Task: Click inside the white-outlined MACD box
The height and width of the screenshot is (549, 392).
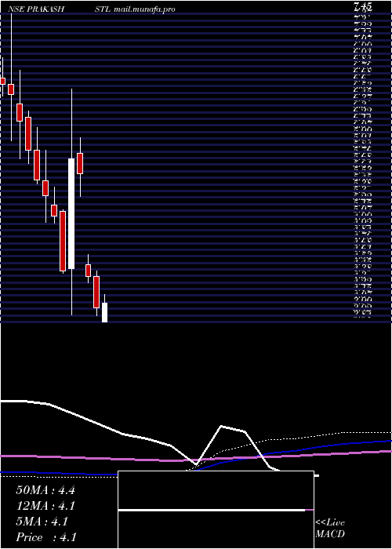Action: [216, 510]
